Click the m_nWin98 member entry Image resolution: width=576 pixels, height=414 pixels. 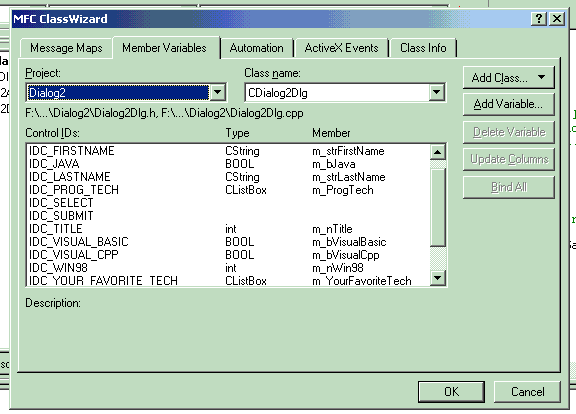point(338,268)
